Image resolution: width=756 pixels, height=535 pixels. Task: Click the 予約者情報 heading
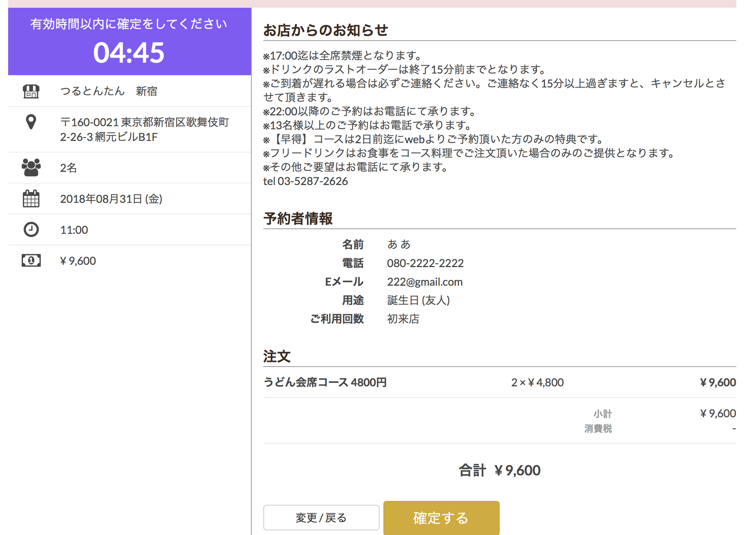(298, 218)
